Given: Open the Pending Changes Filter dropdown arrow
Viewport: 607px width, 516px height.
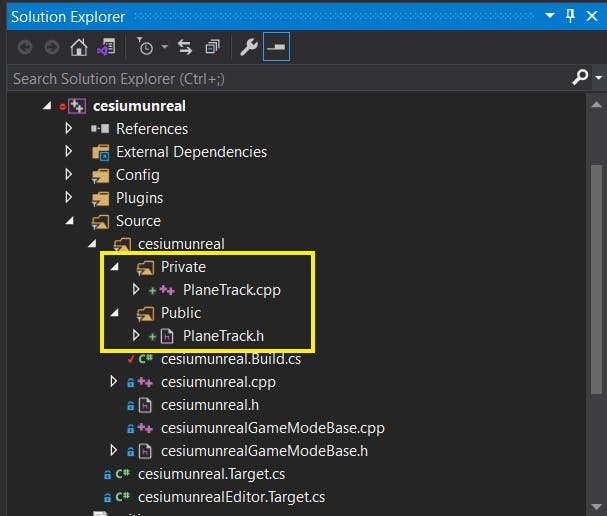Looking at the screenshot, I should point(165,47).
